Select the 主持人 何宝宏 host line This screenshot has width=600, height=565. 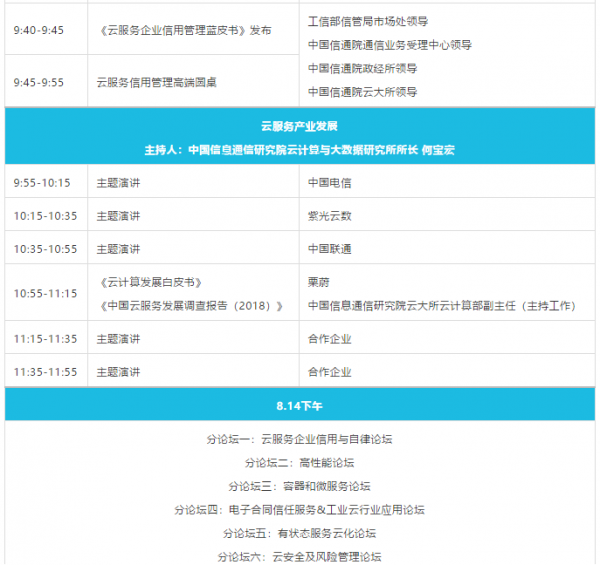pyautogui.click(x=299, y=149)
